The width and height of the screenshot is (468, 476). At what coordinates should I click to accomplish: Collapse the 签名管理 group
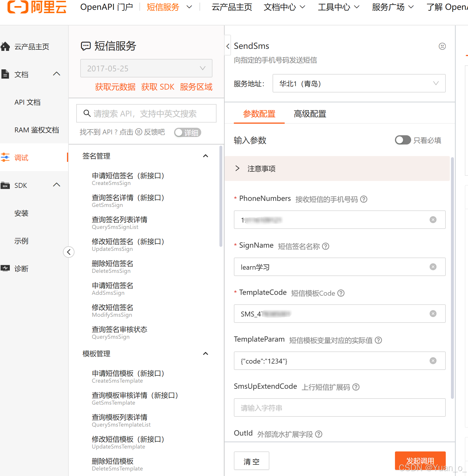[206, 156]
